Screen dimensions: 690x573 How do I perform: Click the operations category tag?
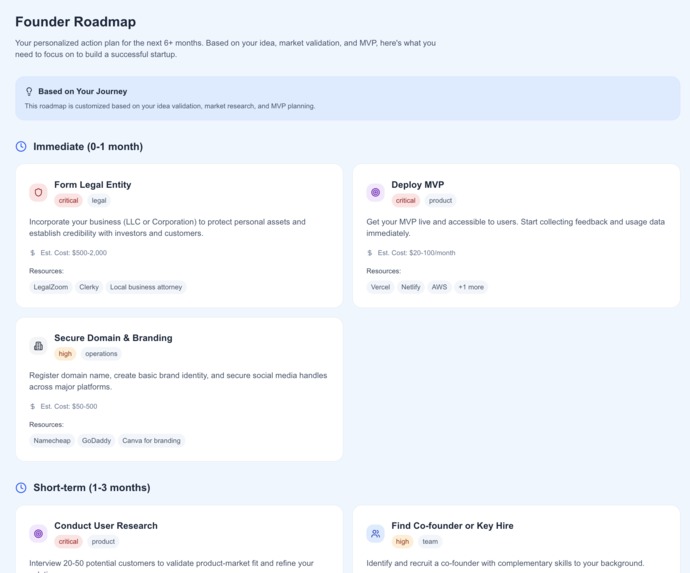101,353
